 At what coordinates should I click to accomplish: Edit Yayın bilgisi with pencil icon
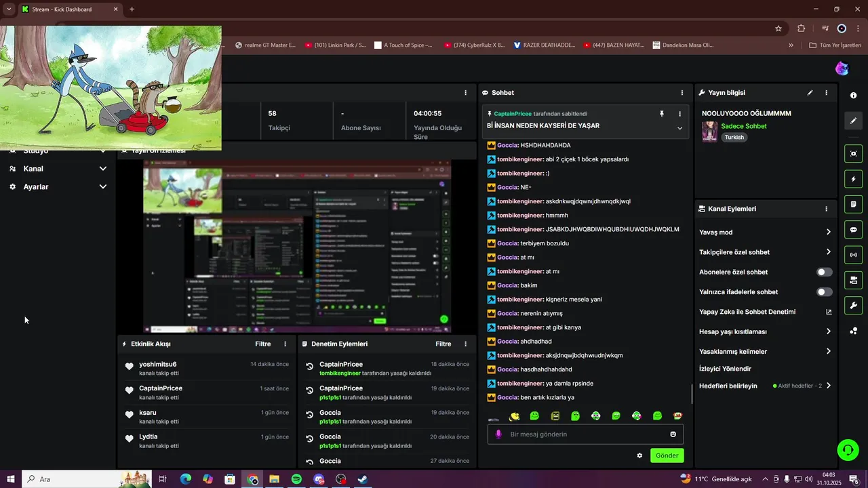click(x=810, y=93)
